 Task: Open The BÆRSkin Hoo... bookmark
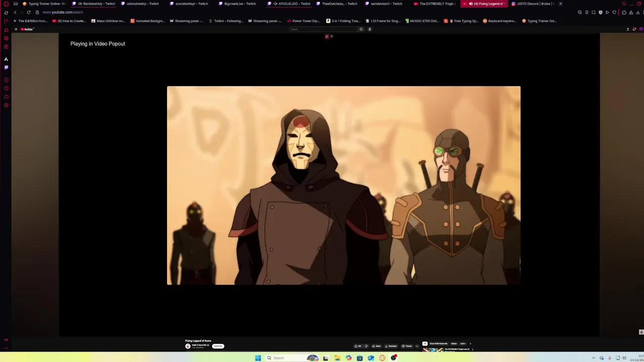click(x=30, y=21)
